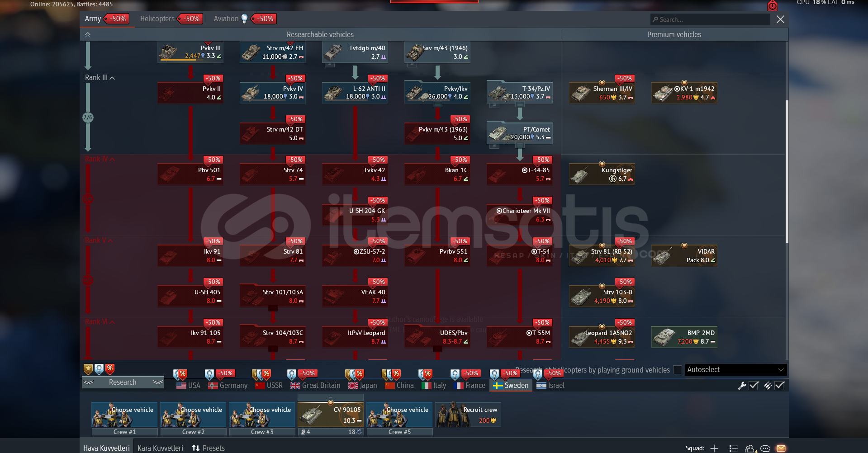Click the star icon above Research button

tap(88, 369)
